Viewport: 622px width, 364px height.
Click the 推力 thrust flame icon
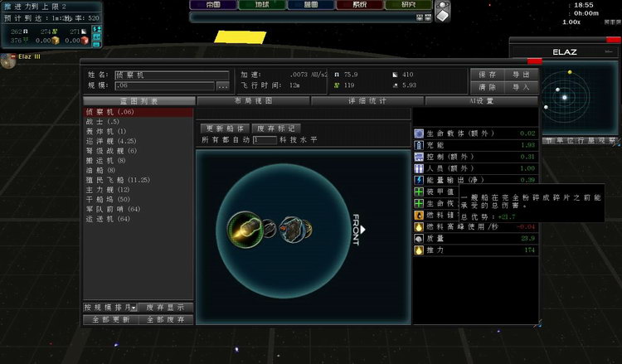coord(419,250)
